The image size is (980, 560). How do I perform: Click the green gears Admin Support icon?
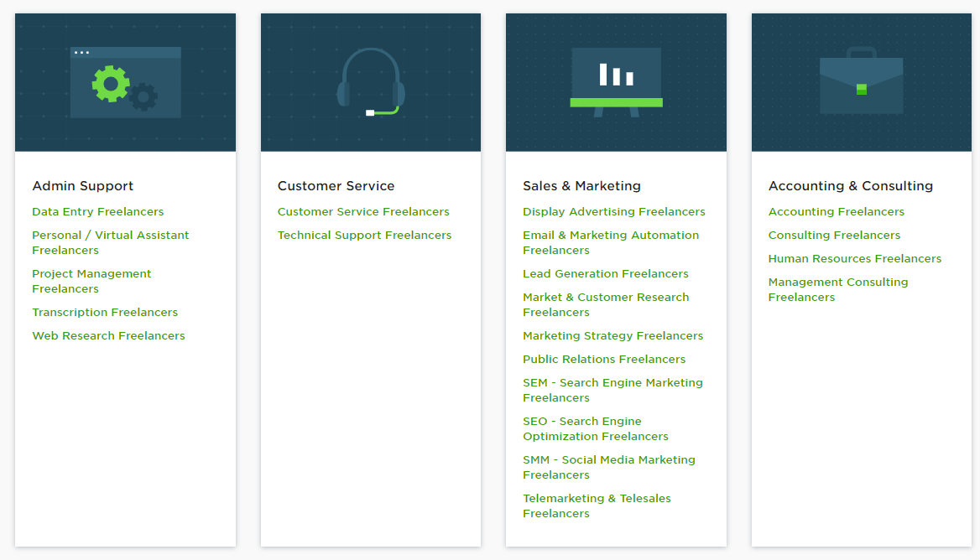click(x=125, y=83)
